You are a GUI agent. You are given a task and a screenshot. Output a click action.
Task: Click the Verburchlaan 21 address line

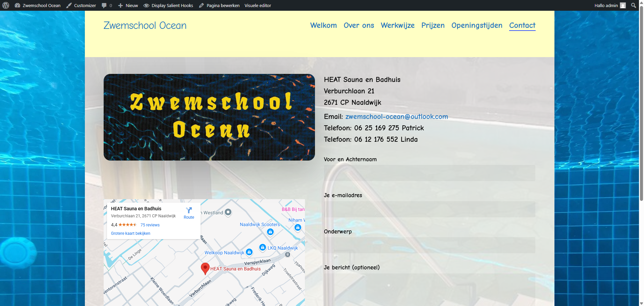click(x=349, y=91)
